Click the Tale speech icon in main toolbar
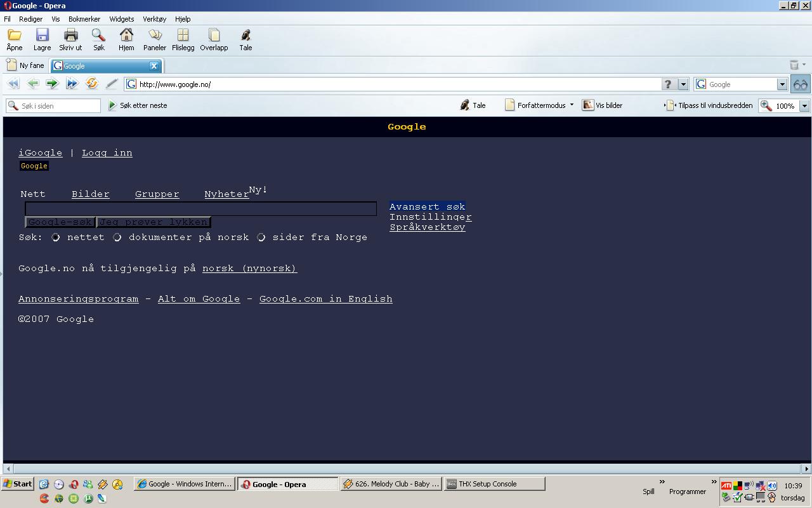The width and height of the screenshot is (812, 508). tap(246, 35)
